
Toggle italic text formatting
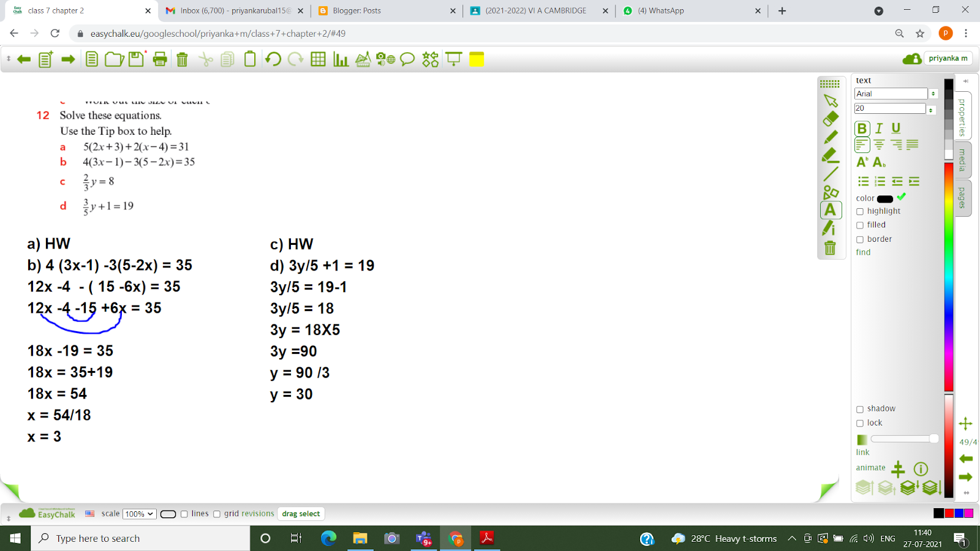coord(879,129)
